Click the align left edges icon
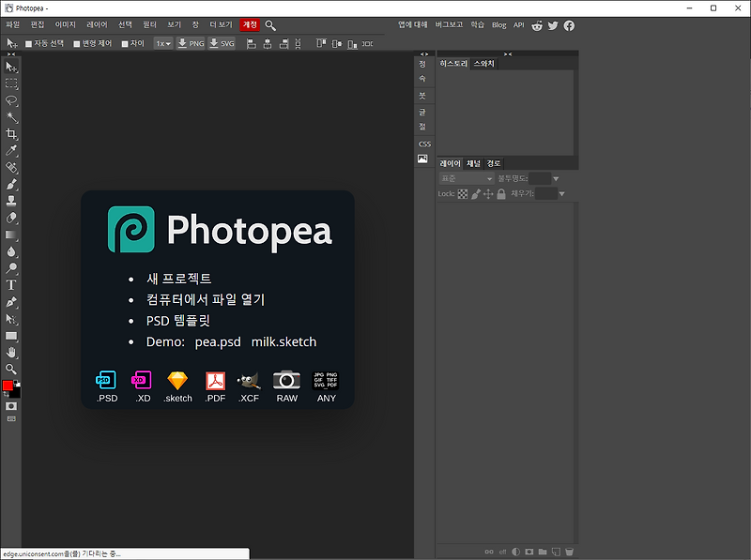Screen dimensions: 751x560 [x=251, y=43]
